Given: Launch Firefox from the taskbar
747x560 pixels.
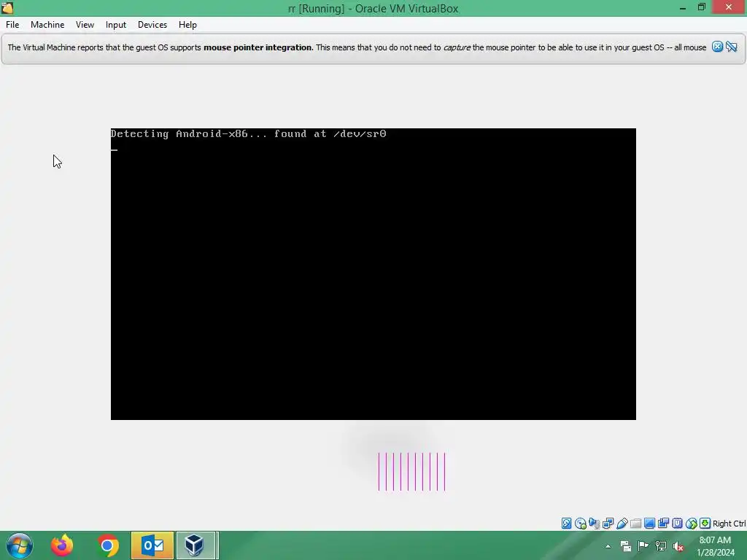Looking at the screenshot, I should click(x=62, y=545).
